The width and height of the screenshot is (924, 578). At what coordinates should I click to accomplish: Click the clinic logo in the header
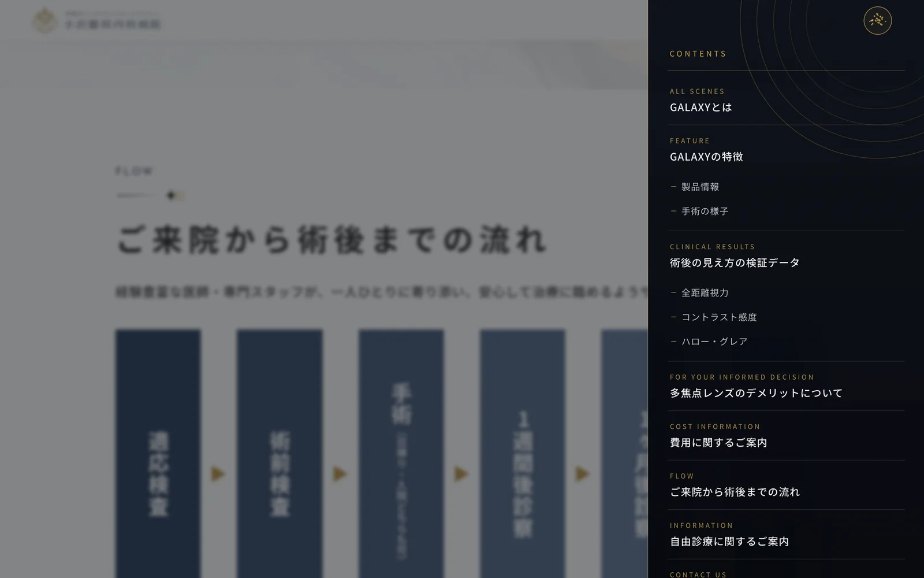tap(96, 21)
